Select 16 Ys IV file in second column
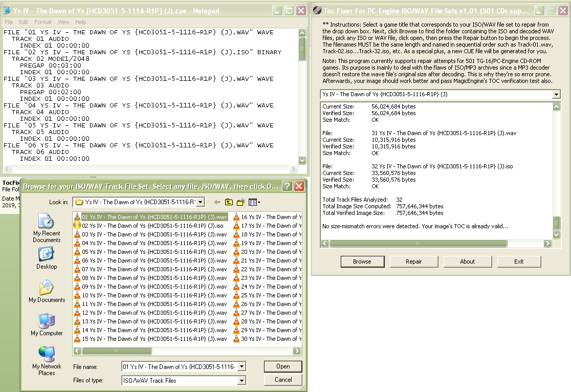 tap(267, 217)
